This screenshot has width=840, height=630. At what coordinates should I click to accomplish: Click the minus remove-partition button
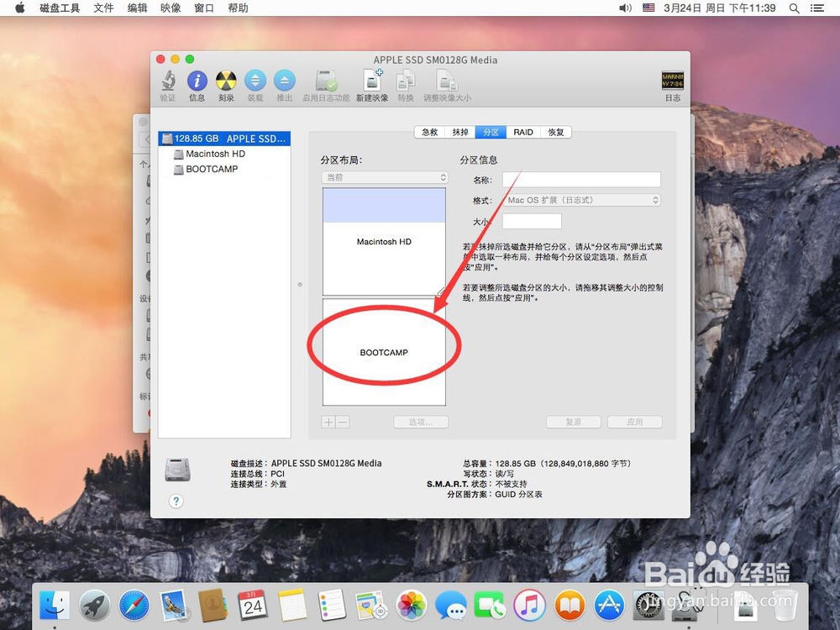click(343, 423)
